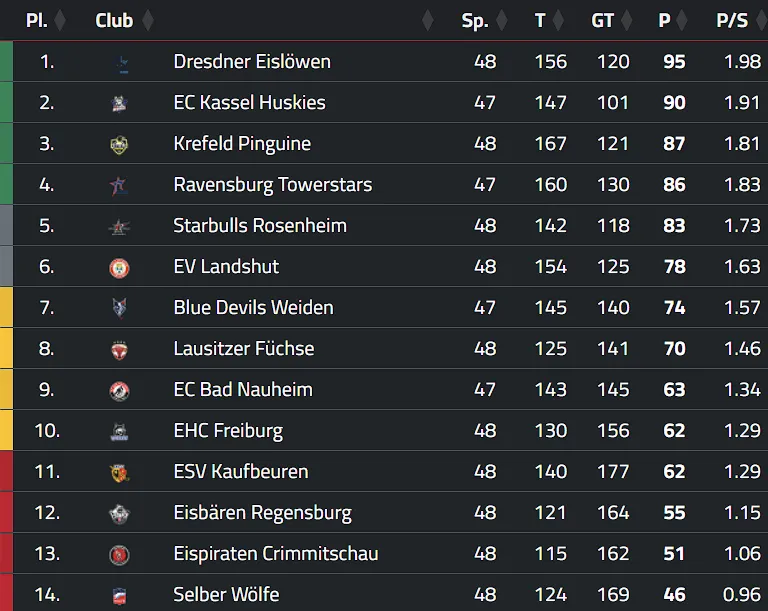Sort by Sp. games played arrows

pyautogui.click(x=501, y=20)
